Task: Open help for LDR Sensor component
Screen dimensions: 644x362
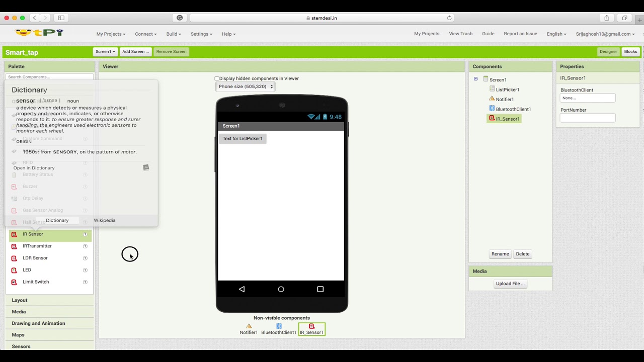Action: pyautogui.click(x=85, y=258)
